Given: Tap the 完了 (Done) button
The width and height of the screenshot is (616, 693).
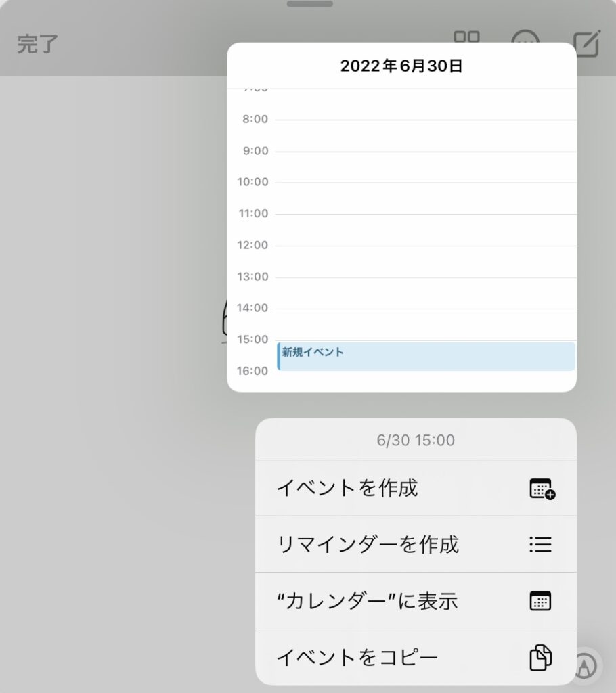Looking at the screenshot, I should coord(37,44).
